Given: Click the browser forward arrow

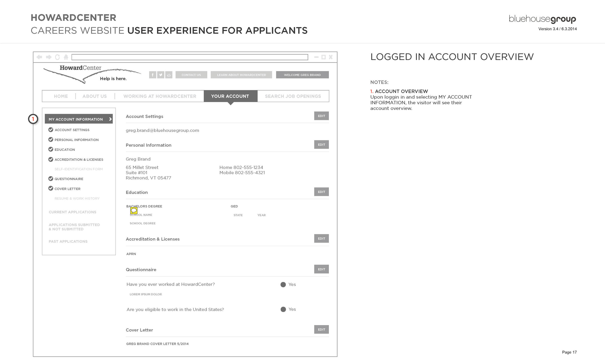Looking at the screenshot, I should [x=49, y=57].
